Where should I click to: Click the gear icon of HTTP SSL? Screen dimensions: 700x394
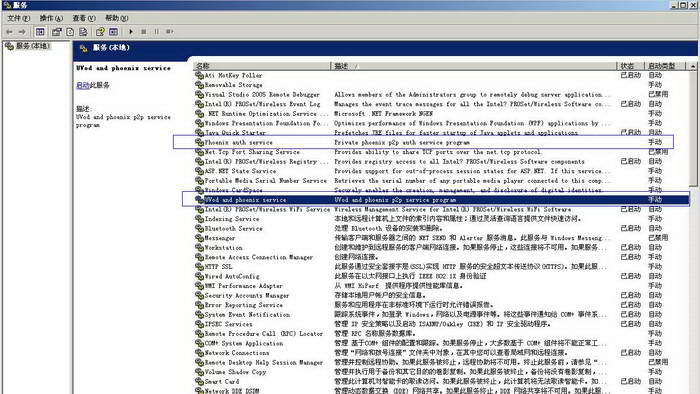point(199,266)
